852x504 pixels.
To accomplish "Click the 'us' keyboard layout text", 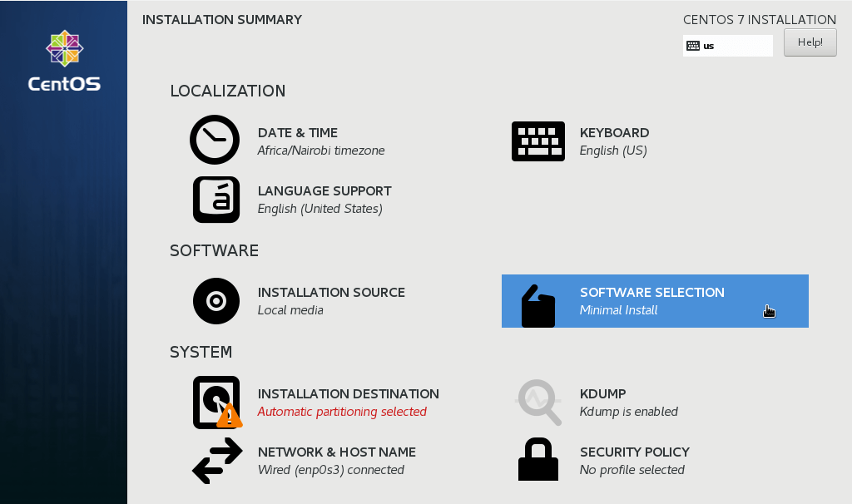I will pyautogui.click(x=709, y=47).
